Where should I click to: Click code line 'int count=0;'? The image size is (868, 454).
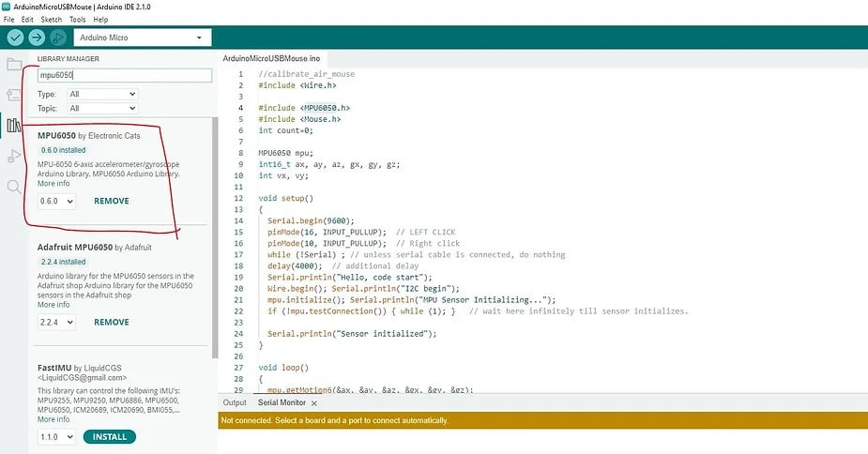pos(285,130)
